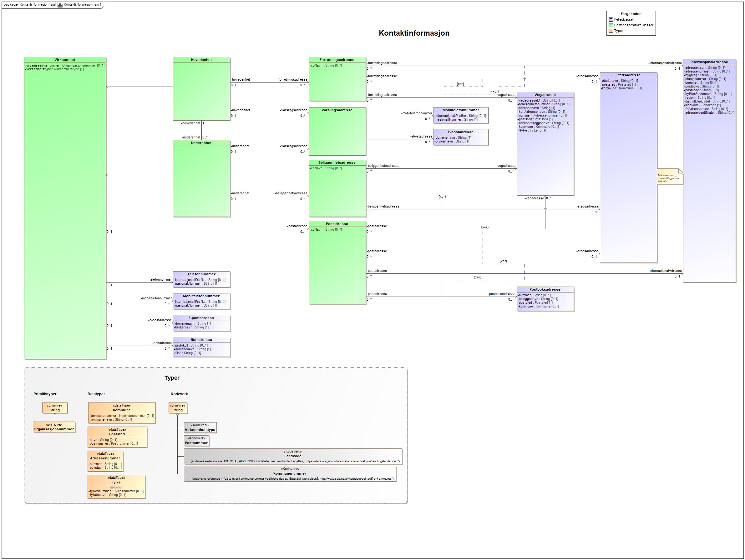Click the ePostadresse role label near Varslingsadresse
745x560 pixels.
tap(421, 137)
